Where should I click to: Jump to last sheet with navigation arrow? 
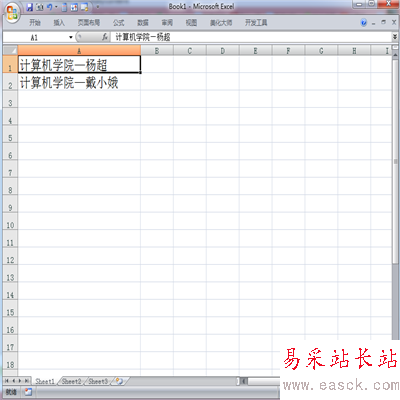[x=27, y=381]
